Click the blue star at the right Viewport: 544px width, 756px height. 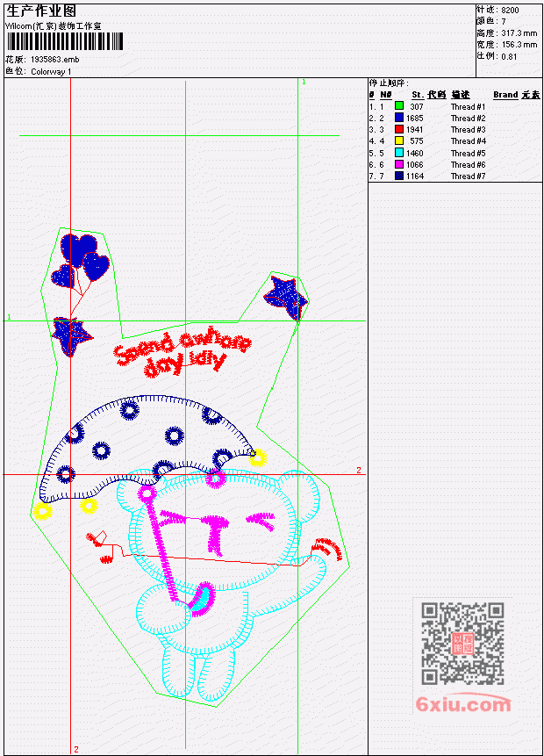tap(285, 298)
